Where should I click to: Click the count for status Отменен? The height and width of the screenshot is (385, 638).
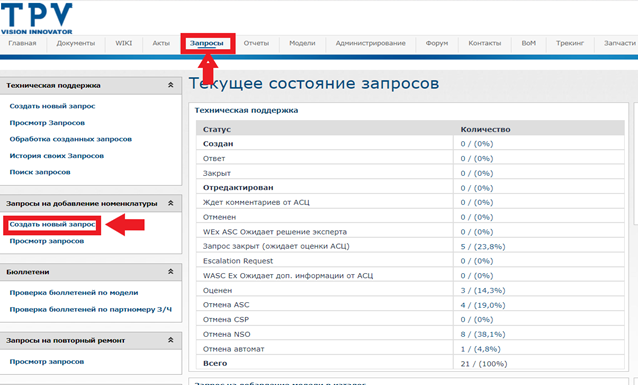tap(477, 217)
